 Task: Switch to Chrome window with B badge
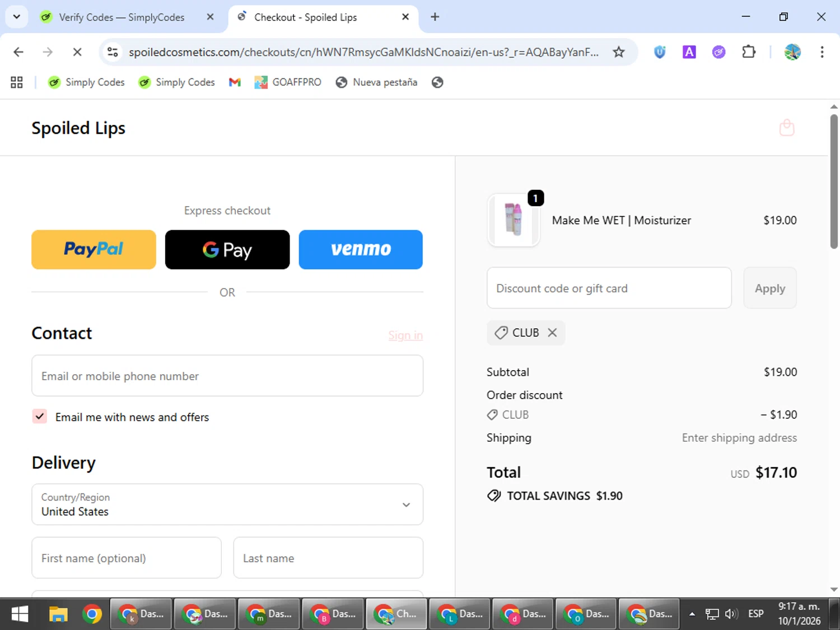point(333,614)
